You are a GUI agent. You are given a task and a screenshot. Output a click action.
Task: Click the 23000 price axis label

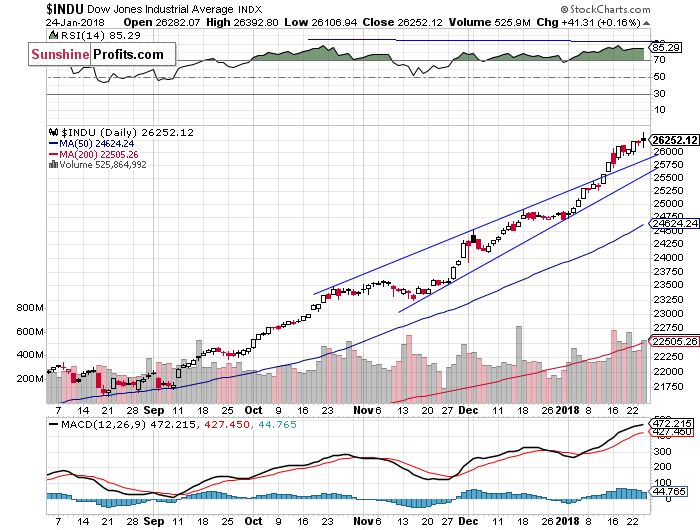click(668, 314)
